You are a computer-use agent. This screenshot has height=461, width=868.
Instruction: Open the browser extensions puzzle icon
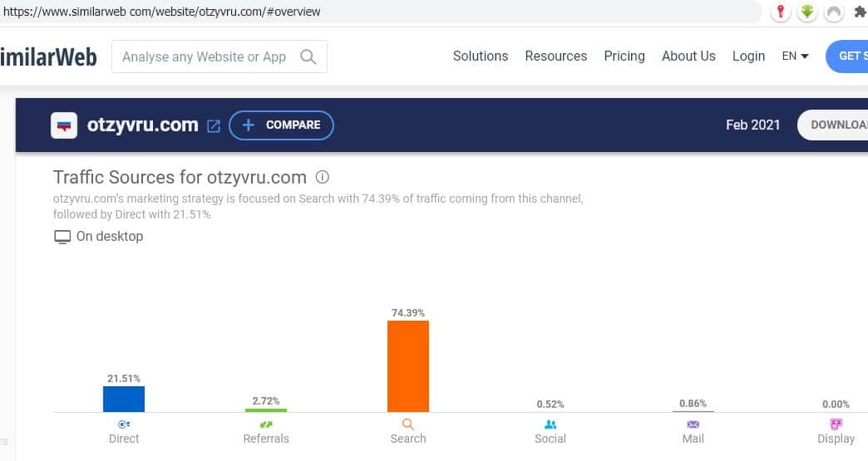[860, 11]
